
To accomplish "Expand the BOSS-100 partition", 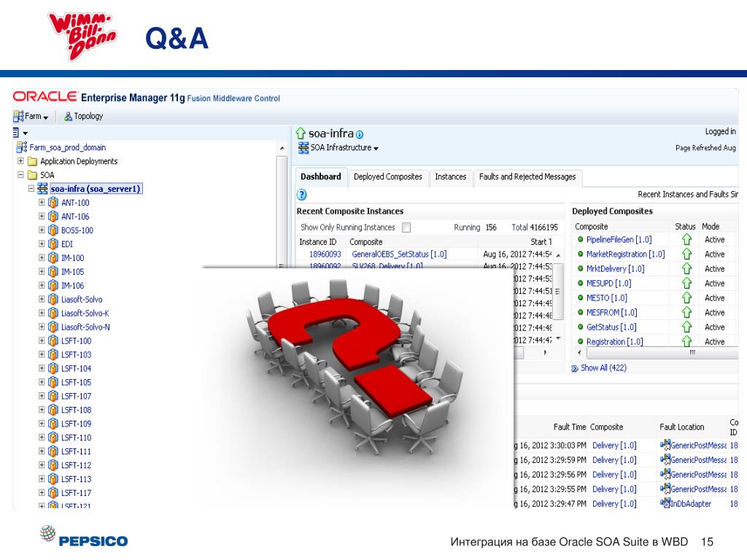I will pyautogui.click(x=42, y=230).
